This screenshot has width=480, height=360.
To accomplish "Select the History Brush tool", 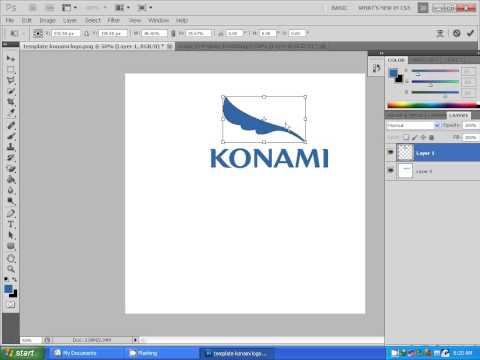I will pos(11,158).
